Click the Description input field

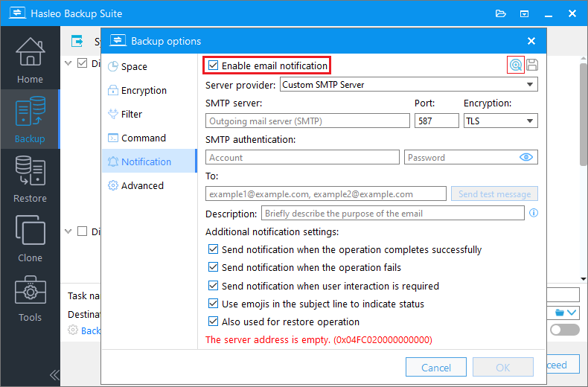click(393, 213)
